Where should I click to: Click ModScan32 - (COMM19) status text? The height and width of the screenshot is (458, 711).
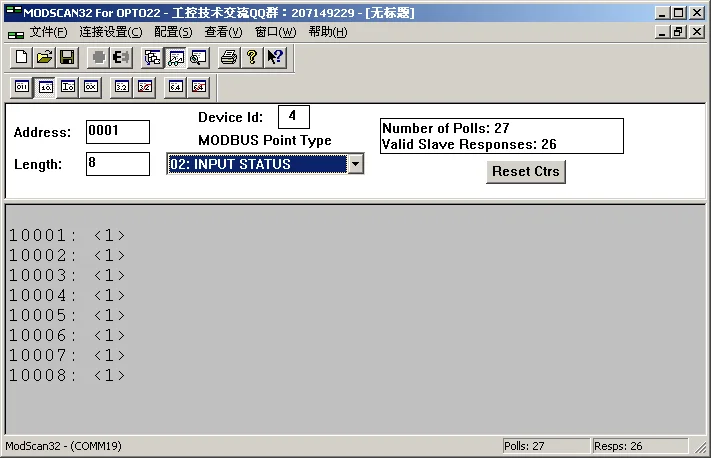pos(63,446)
